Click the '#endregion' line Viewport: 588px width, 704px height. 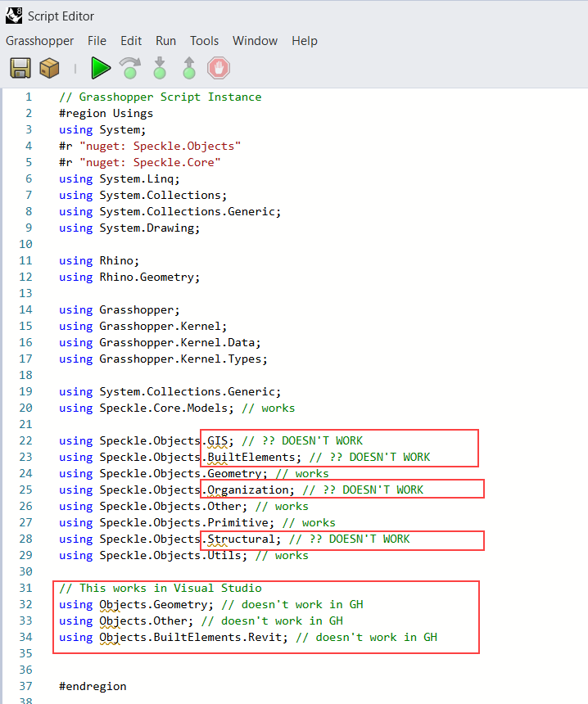click(x=93, y=687)
